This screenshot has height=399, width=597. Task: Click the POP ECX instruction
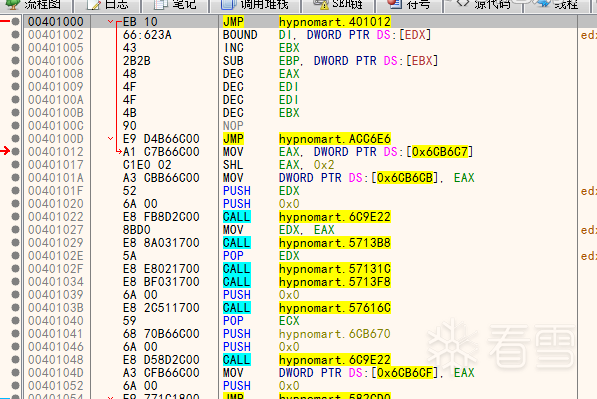(x=261, y=321)
